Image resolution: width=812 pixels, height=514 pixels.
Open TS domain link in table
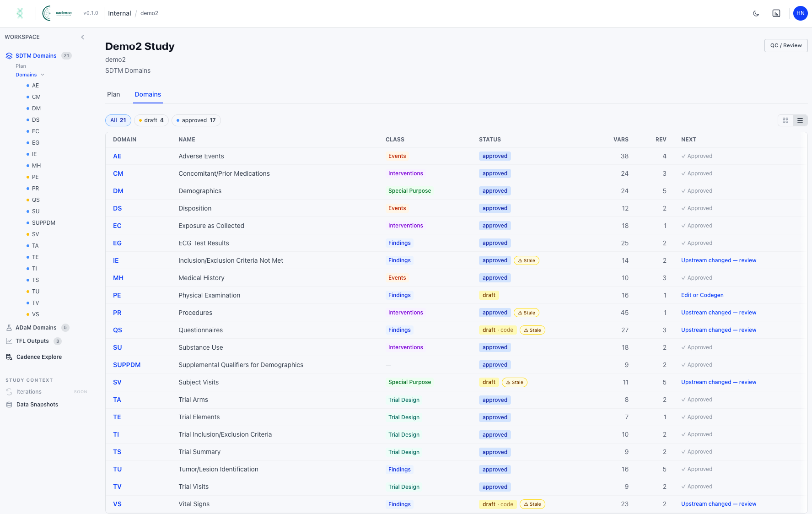pyautogui.click(x=117, y=452)
